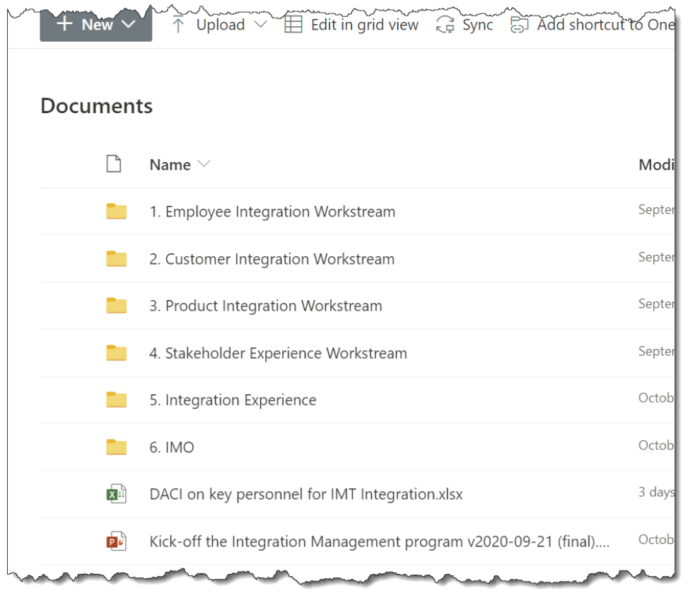This screenshot has width=700, height=593.
Task: Click the Edit in grid view label
Action: [364, 25]
